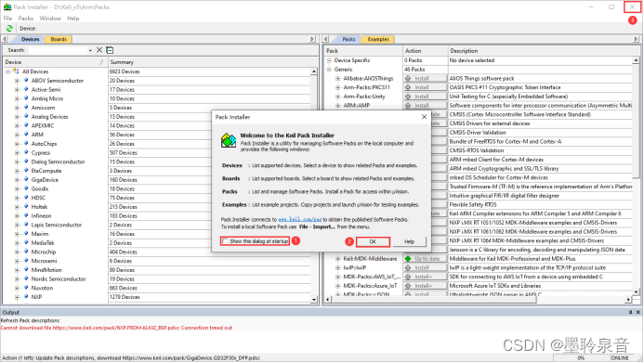Click install+ icon for MDK-Packs::AWS_IoT
Screen dimensions: 644x362
(408, 277)
